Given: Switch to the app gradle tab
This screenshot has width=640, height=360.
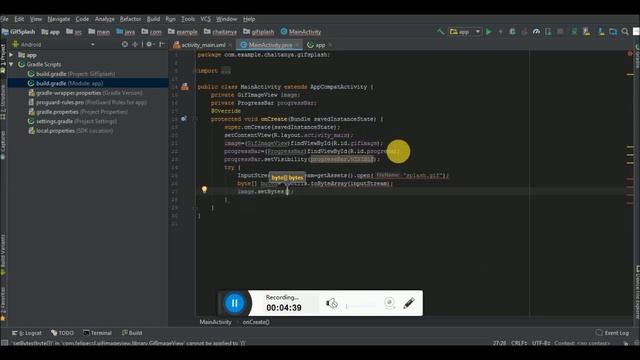Looking at the screenshot, I should (x=317, y=45).
